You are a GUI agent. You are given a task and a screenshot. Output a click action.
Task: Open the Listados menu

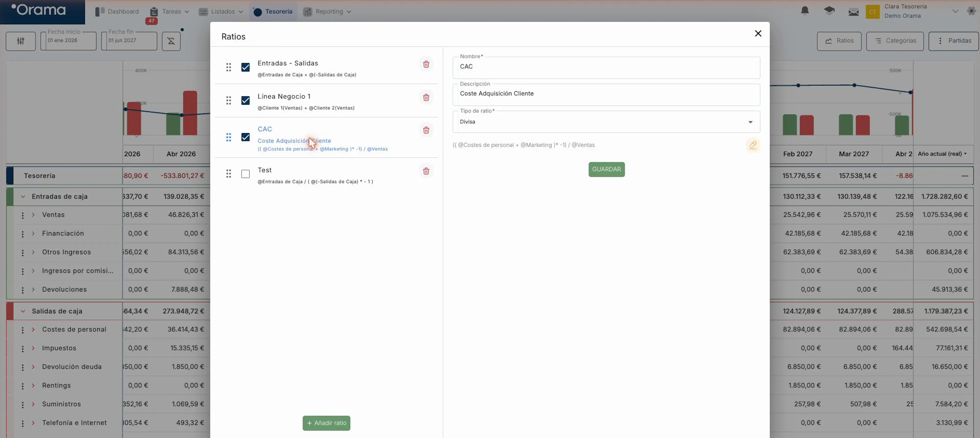221,11
